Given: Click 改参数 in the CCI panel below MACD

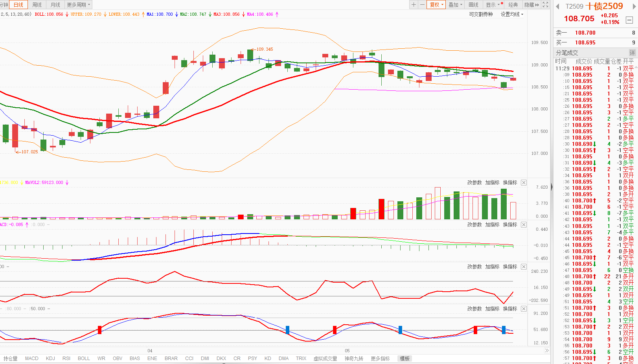Looking at the screenshot, I should click(x=474, y=267).
